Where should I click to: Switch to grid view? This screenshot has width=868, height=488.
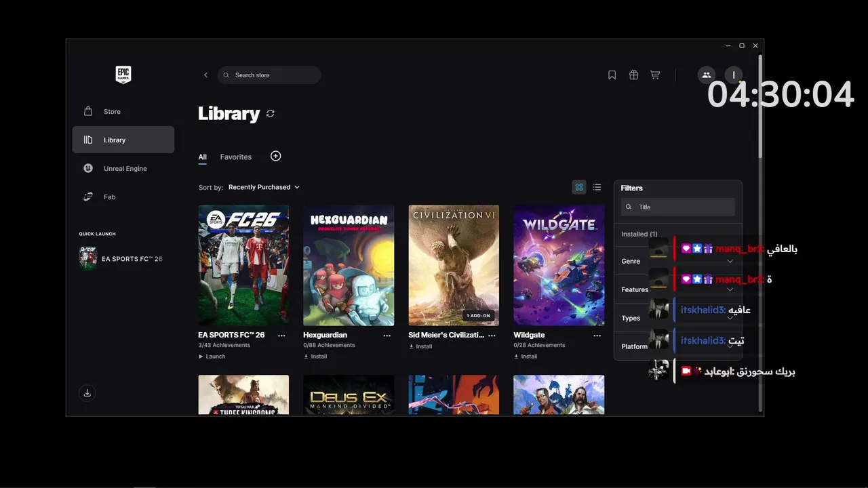[579, 187]
